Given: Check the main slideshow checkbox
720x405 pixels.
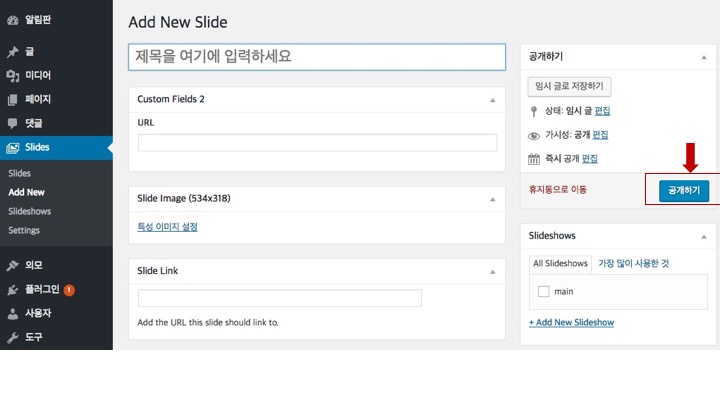Looking at the screenshot, I should 543,291.
